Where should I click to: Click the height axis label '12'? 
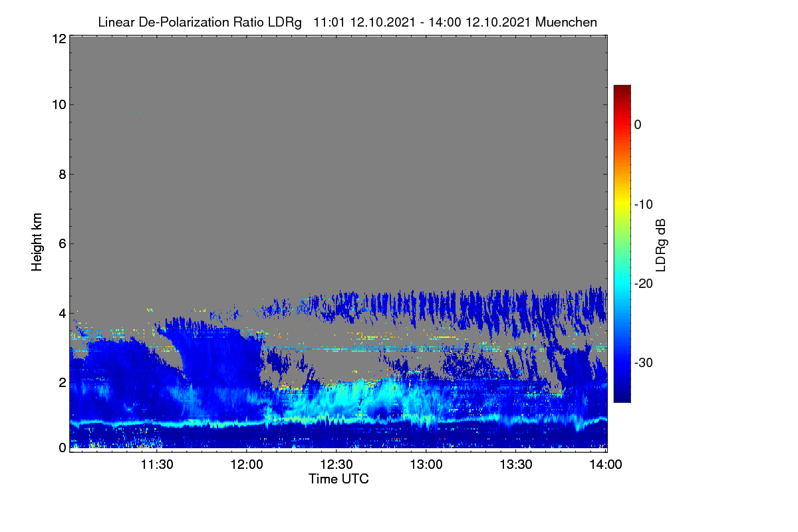coord(59,39)
